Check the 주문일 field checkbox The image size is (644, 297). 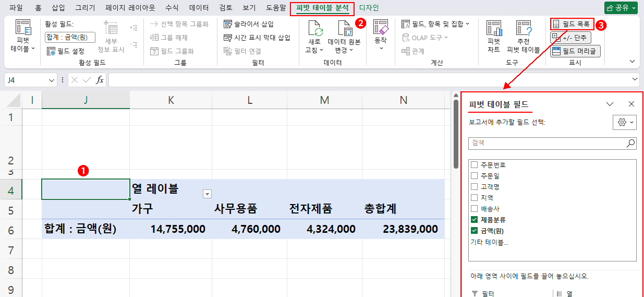pyautogui.click(x=474, y=176)
